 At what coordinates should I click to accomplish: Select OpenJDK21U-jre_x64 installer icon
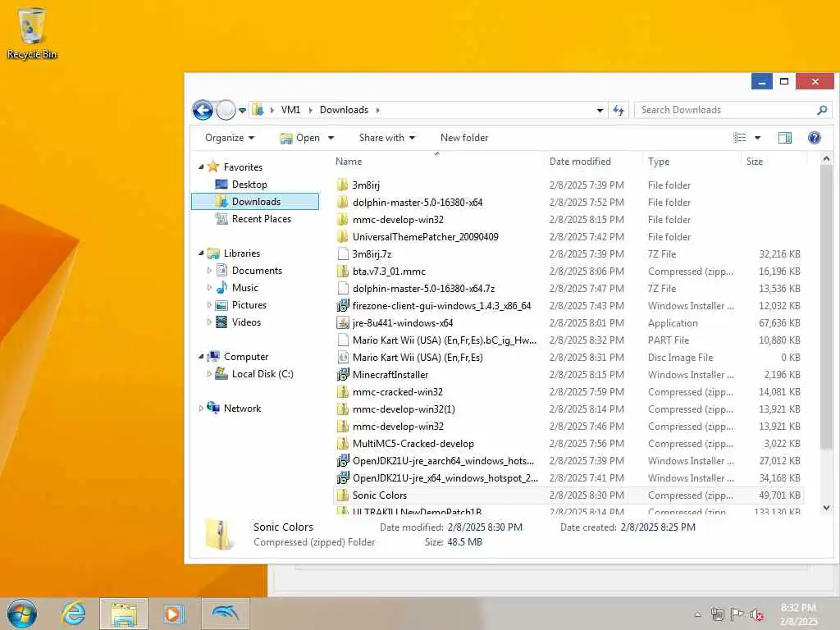click(343, 478)
